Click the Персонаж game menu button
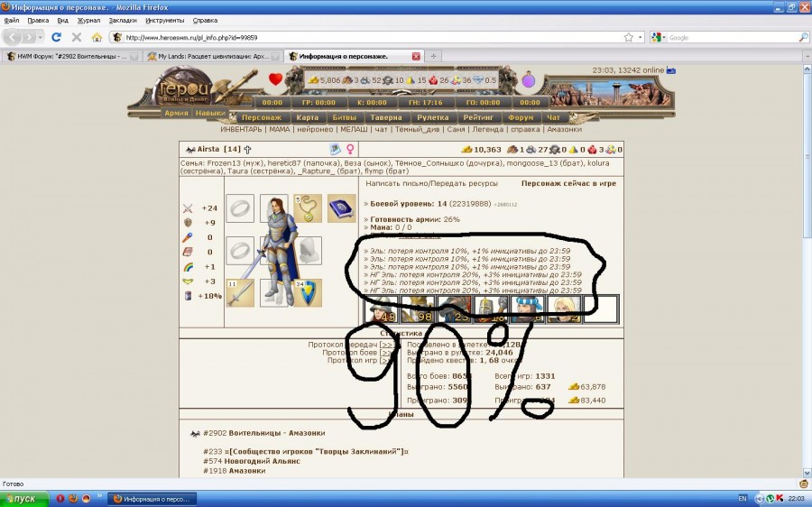812x507 pixels. (262, 117)
